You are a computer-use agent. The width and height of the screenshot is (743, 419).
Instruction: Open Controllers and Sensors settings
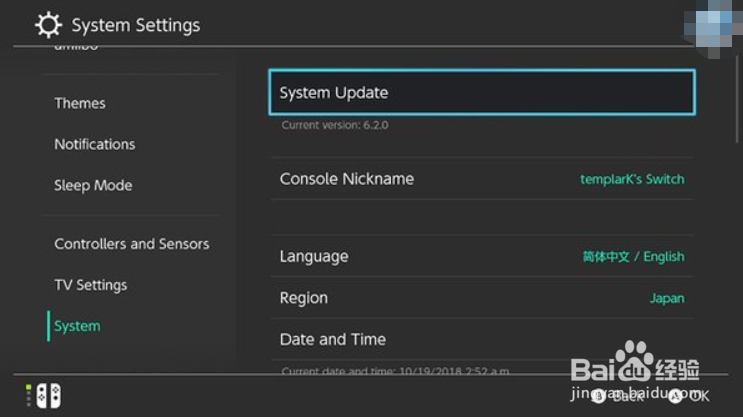[x=132, y=244]
